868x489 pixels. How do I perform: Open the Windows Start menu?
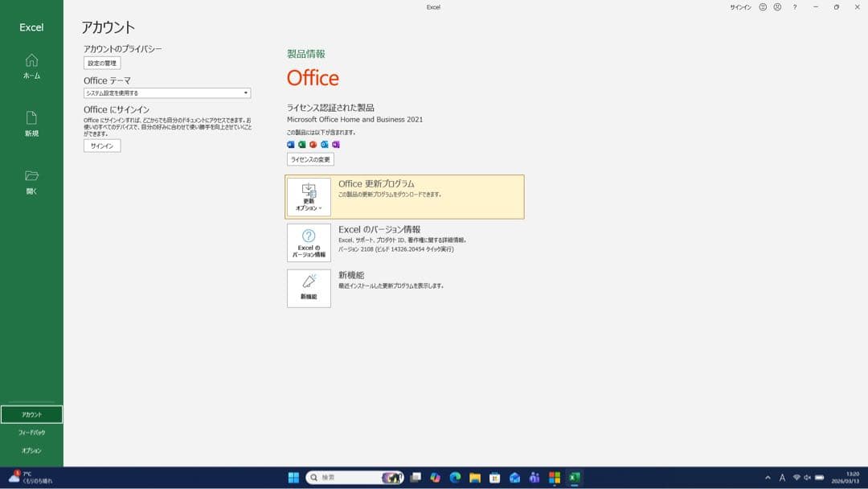(x=293, y=478)
